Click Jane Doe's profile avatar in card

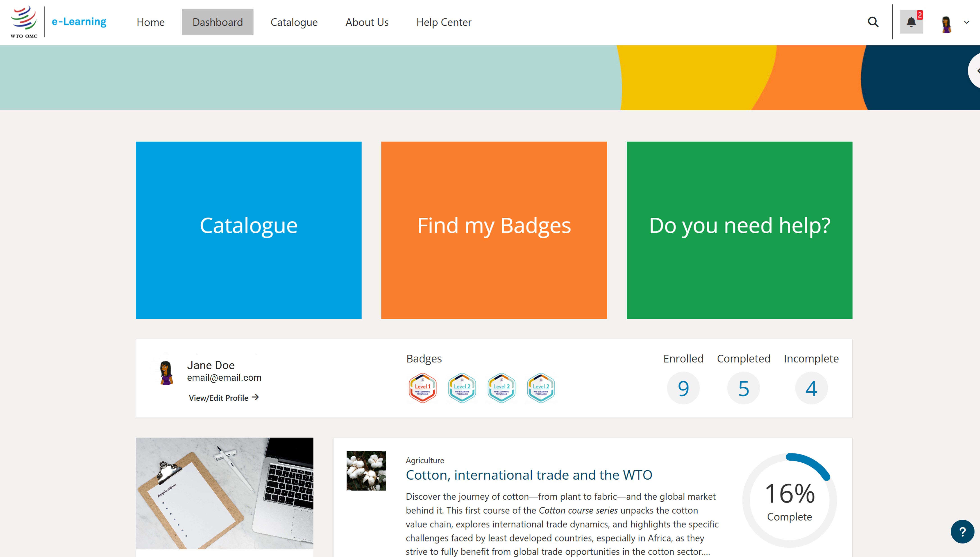point(166,373)
